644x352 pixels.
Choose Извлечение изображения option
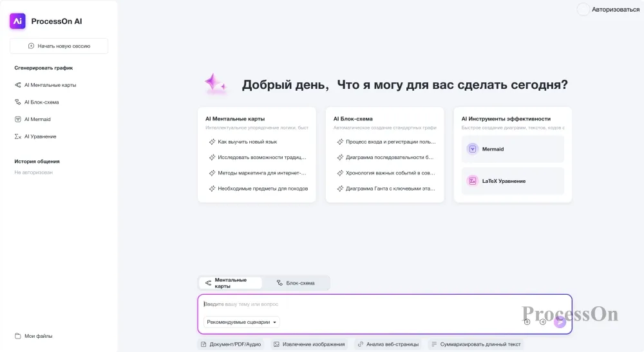(309, 344)
